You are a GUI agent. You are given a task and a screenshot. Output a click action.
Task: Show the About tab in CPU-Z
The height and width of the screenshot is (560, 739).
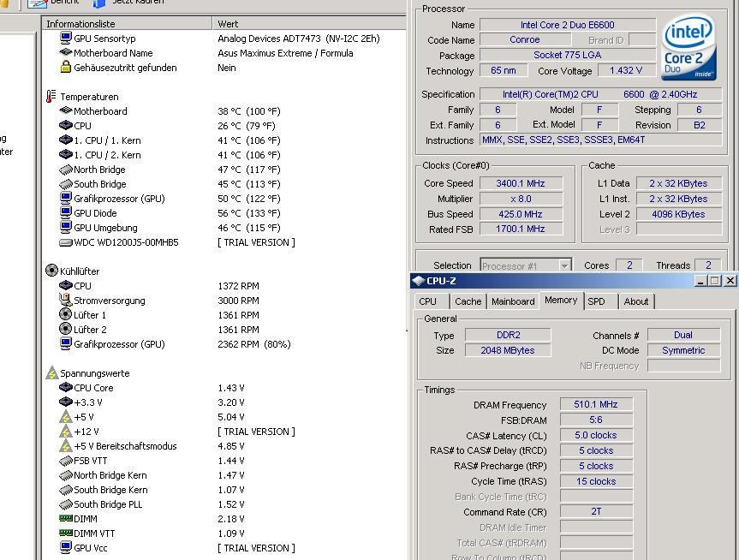636,301
